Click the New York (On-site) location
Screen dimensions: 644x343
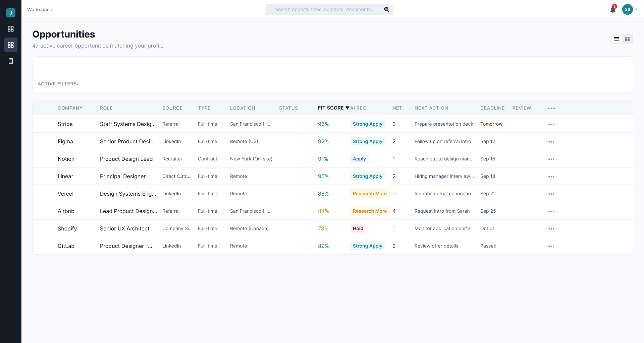tap(251, 159)
